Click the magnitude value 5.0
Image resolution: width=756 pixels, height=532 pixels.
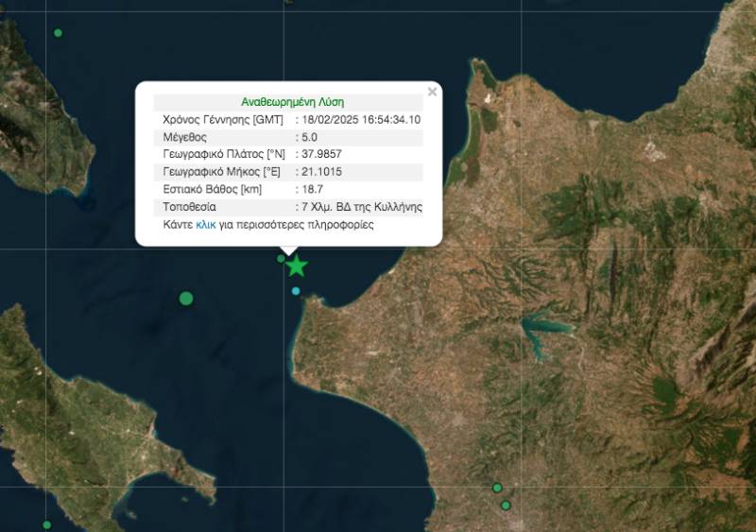(309, 137)
